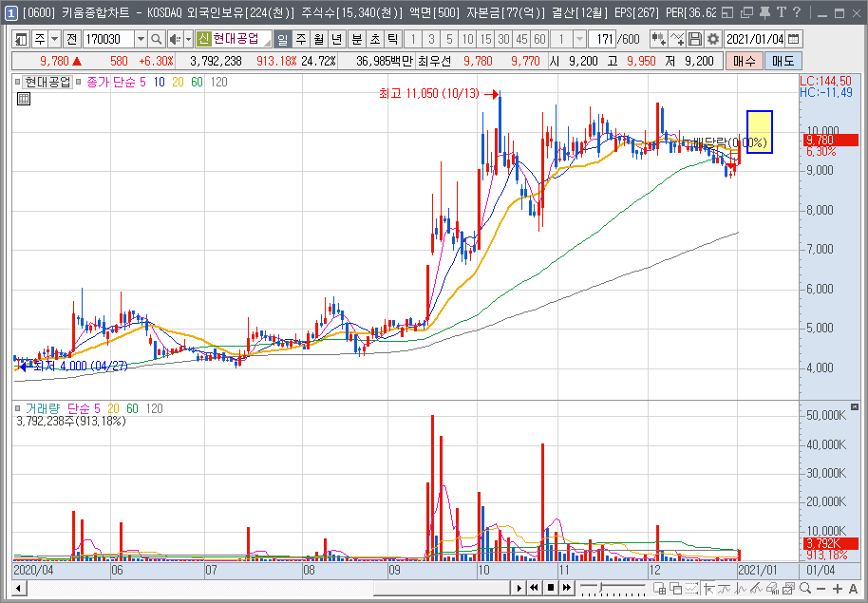Open the stock code history dropdown arrow
The image size is (868, 603).
[141, 39]
